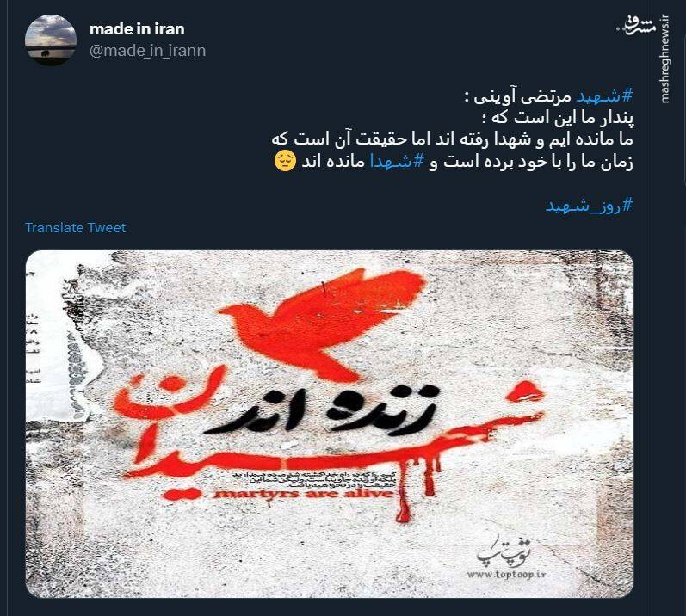The height and width of the screenshot is (616, 686).
Task: Click the مرتضی آوینی name in tweet
Action: click(522, 96)
